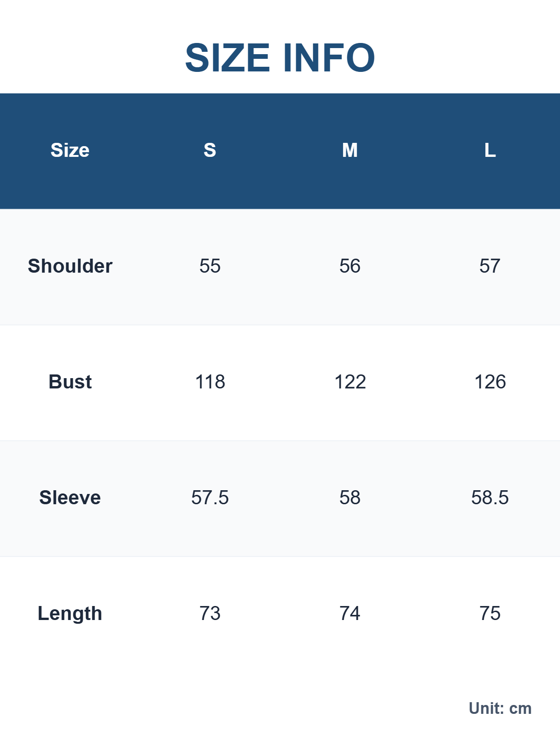Select Length value 75
The image size is (560, 747).
[x=490, y=613]
